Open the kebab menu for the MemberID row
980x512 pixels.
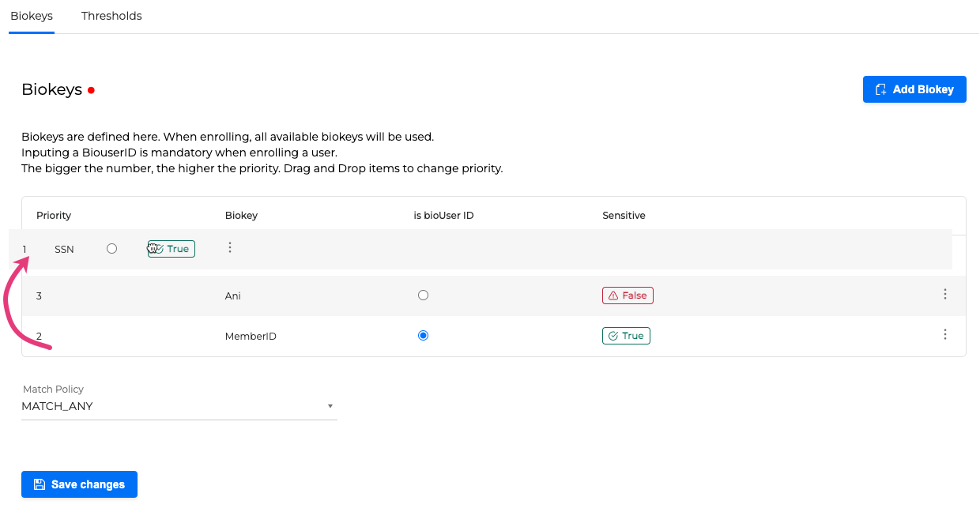(944, 335)
